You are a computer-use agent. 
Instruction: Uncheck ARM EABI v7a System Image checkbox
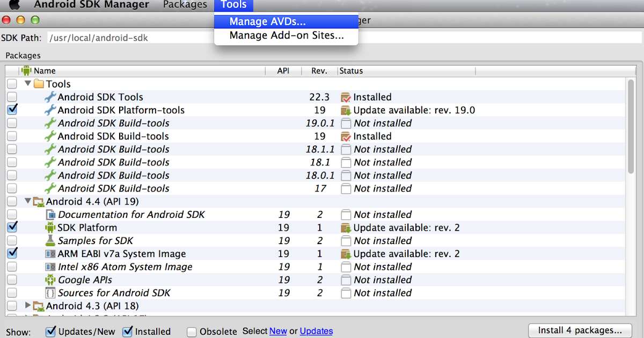[12, 253]
